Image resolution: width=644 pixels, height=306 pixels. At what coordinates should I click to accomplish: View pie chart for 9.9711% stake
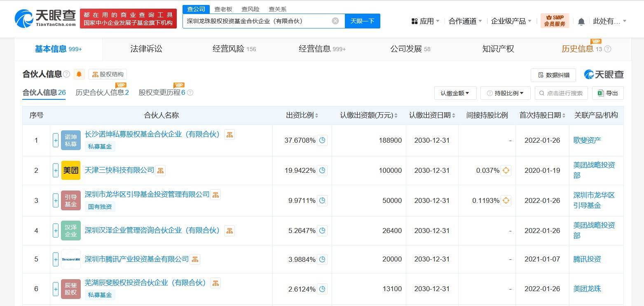[323, 200]
